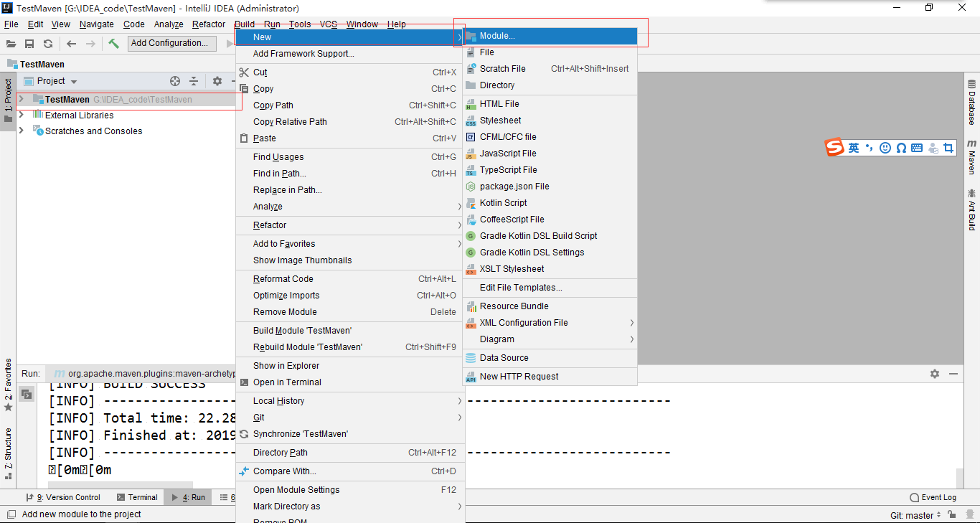The width and height of the screenshot is (980, 523).
Task: Click the Save All disk icon
Action: [29, 44]
